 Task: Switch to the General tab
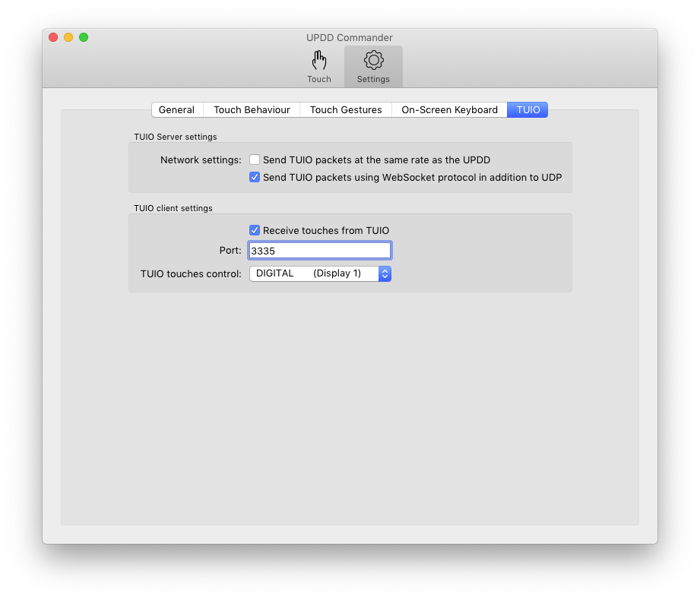[x=176, y=110]
